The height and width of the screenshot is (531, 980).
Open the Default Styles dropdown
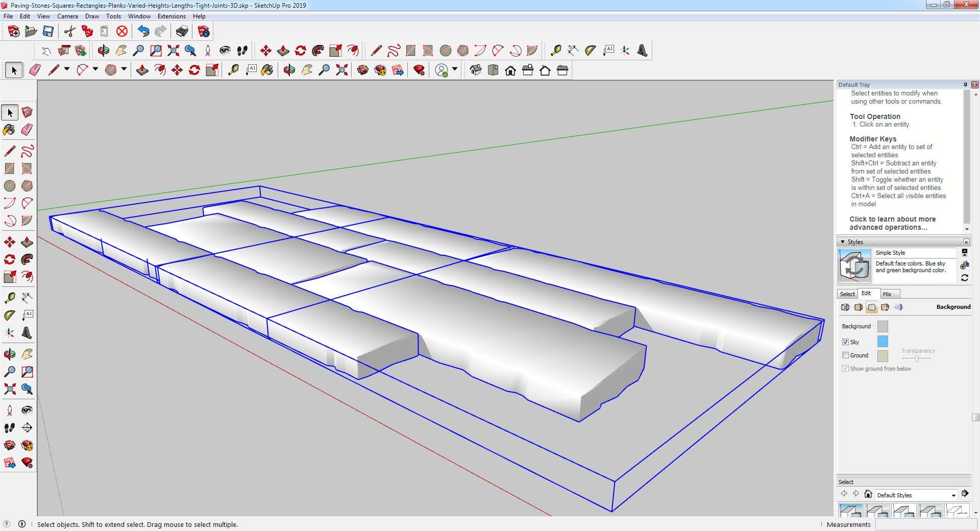(x=953, y=495)
